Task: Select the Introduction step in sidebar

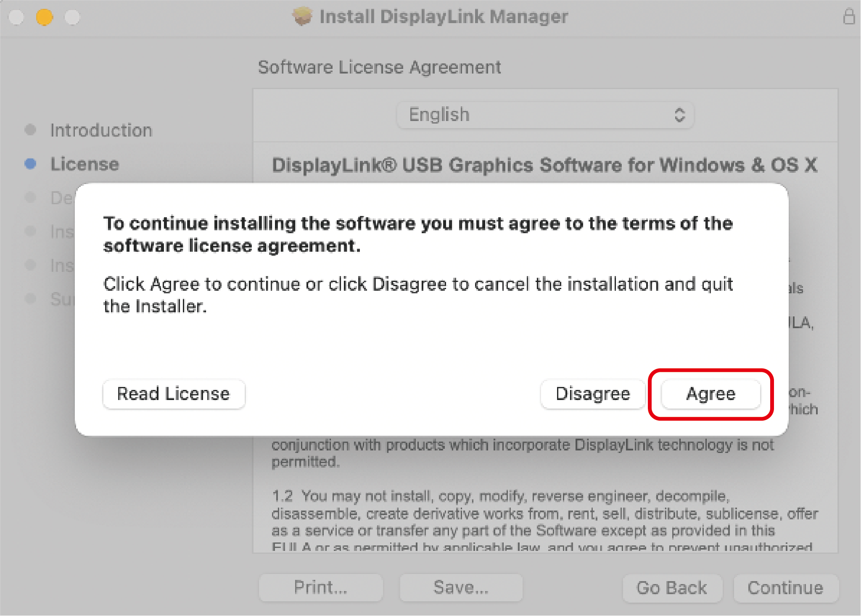Action: tap(101, 130)
